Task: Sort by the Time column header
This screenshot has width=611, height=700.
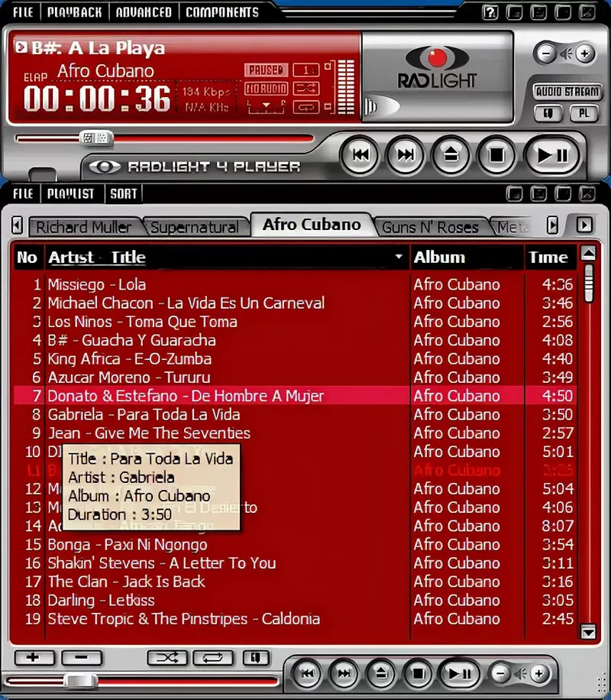Action: click(551, 257)
